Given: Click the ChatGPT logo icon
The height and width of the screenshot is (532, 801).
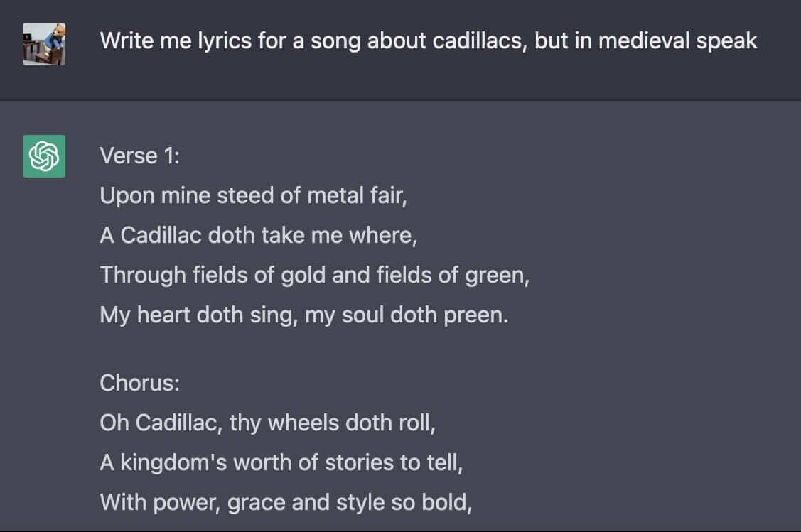Looking at the screenshot, I should pos(44,156).
